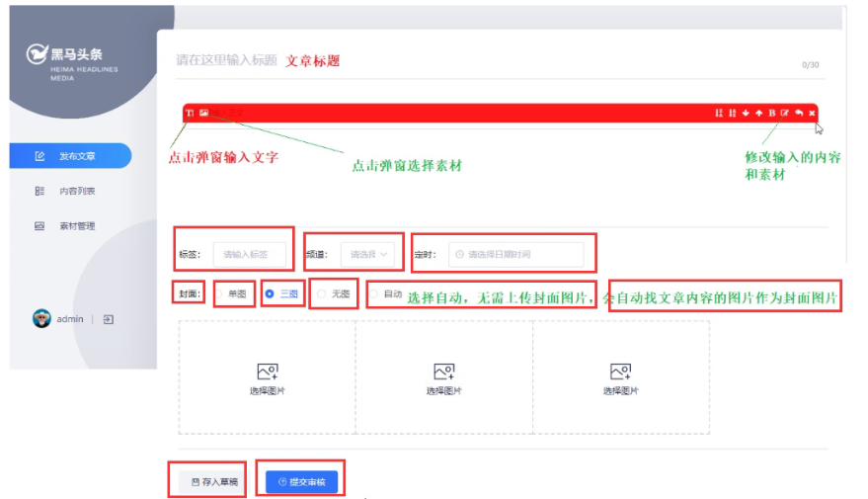This screenshot has width=868, height=499.
Task: Click the 黑马头条 logo
Action: click(x=72, y=62)
